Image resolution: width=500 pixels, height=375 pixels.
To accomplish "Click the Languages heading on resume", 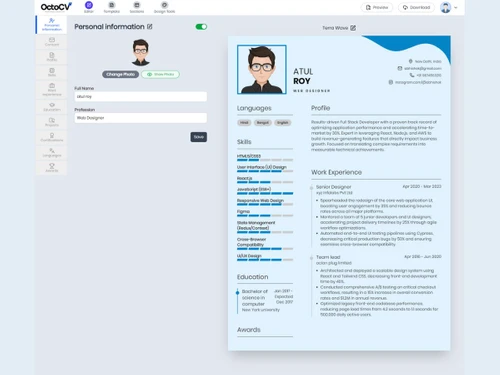I will coord(254,108).
